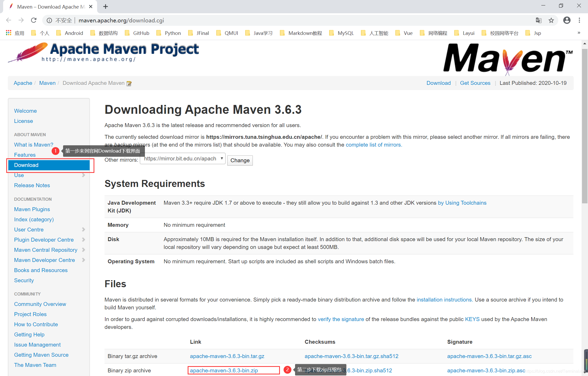Viewport: 588px width, 376px height.
Task: Open complete list of mirrors link
Action: (x=374, y=145)
